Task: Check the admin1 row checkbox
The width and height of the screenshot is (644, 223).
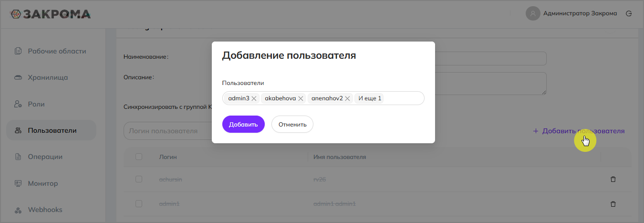Action: [139, 204]
